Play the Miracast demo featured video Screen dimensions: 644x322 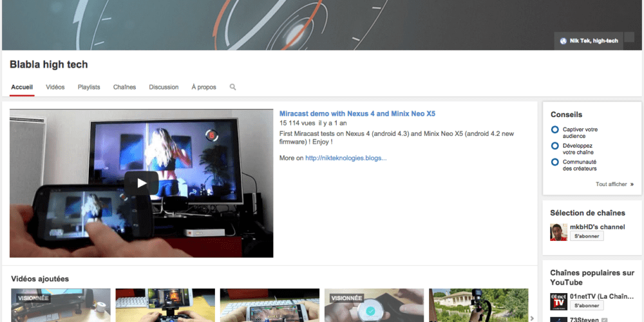click(141, 183)
